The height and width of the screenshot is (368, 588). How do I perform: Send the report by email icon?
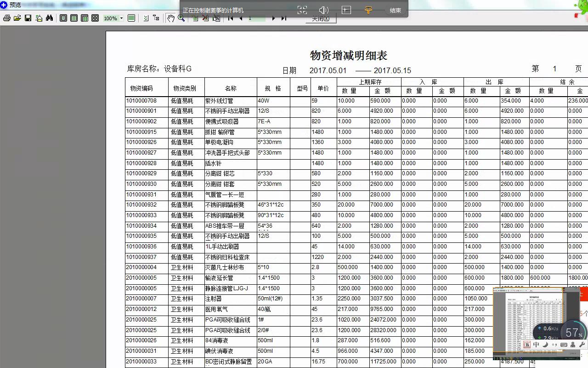point(39,18)
